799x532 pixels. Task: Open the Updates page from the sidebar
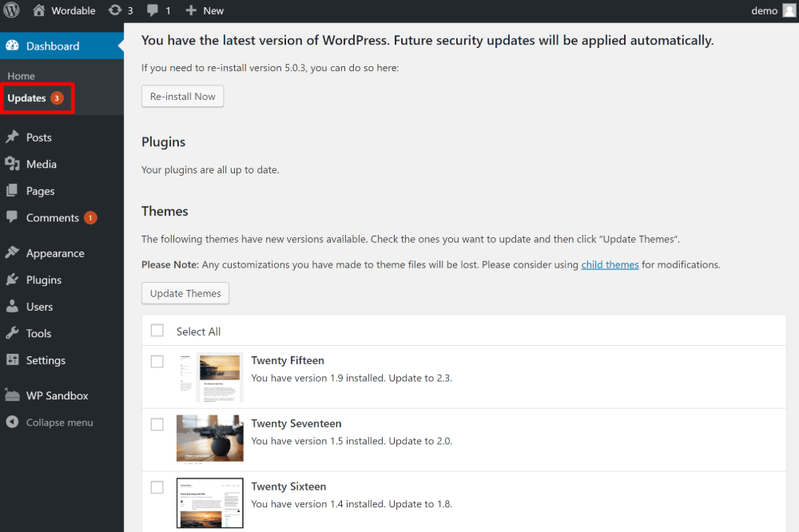pyautogui.click(x=28, y=98)
